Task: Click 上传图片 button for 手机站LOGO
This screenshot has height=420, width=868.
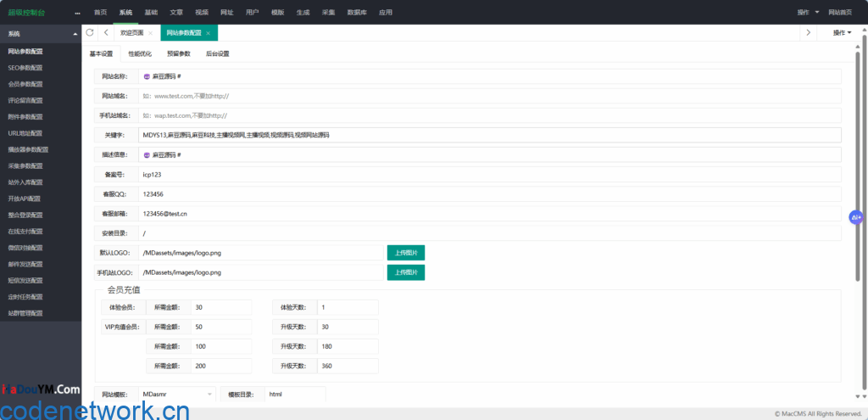Action: [x=406, y=272]
